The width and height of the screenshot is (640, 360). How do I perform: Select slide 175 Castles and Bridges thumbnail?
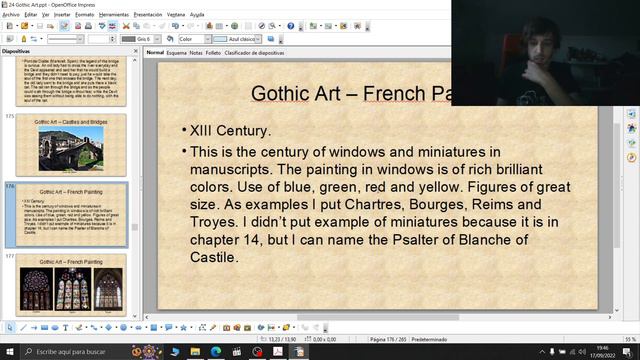pos(71,145)
